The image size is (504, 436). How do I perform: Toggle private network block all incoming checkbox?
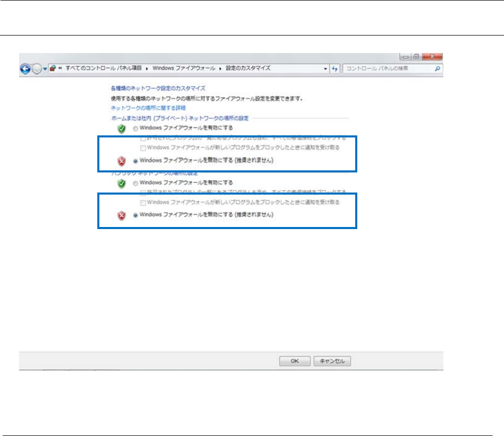[143, 138]
